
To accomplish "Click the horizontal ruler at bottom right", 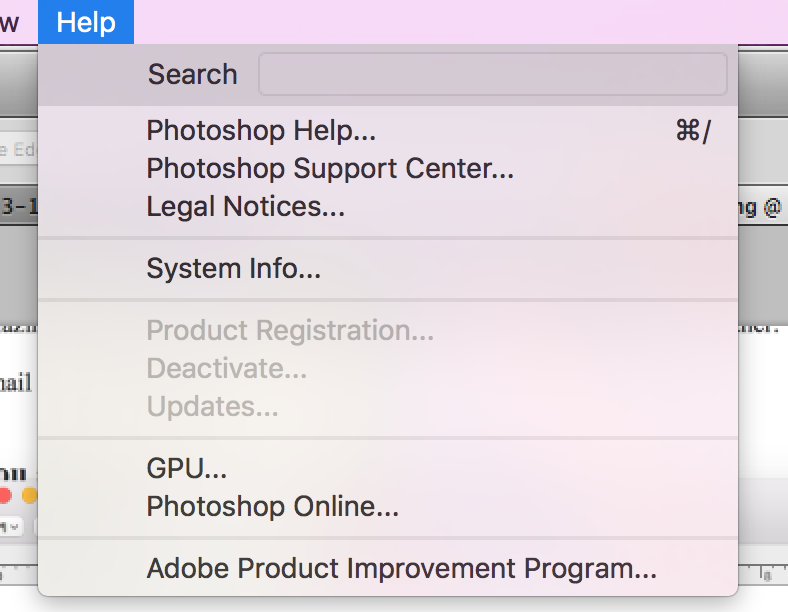I will [763, 576].
